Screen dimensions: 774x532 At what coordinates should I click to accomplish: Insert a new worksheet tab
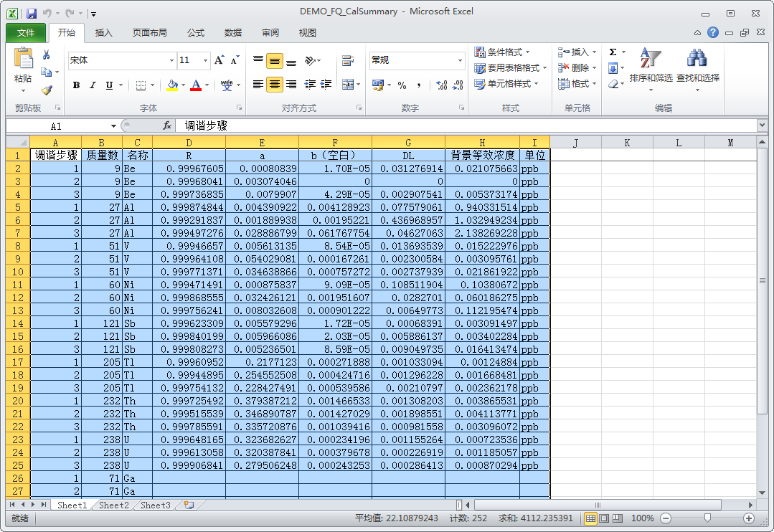click(189, 505)
